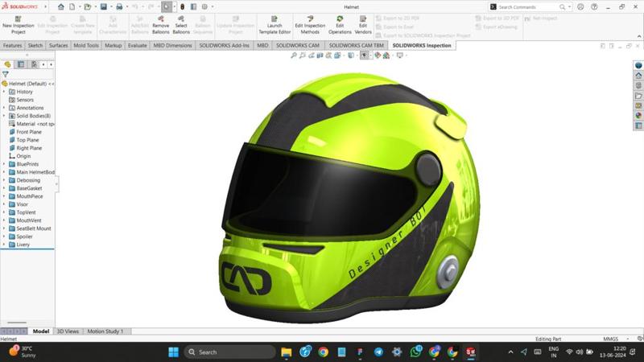Open the View Settings monitor dropdown
Image resolution: width=644 pixels, height=362 pixels.
(x=399, y=56)
